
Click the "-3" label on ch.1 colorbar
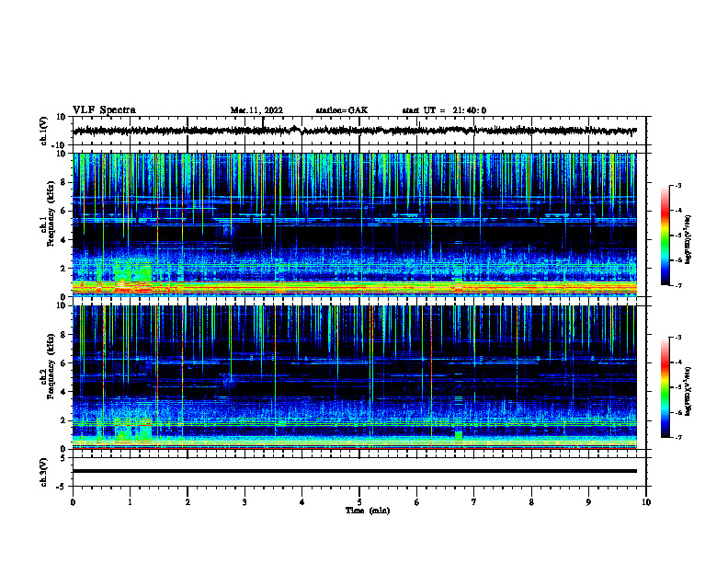coord(678,185)
